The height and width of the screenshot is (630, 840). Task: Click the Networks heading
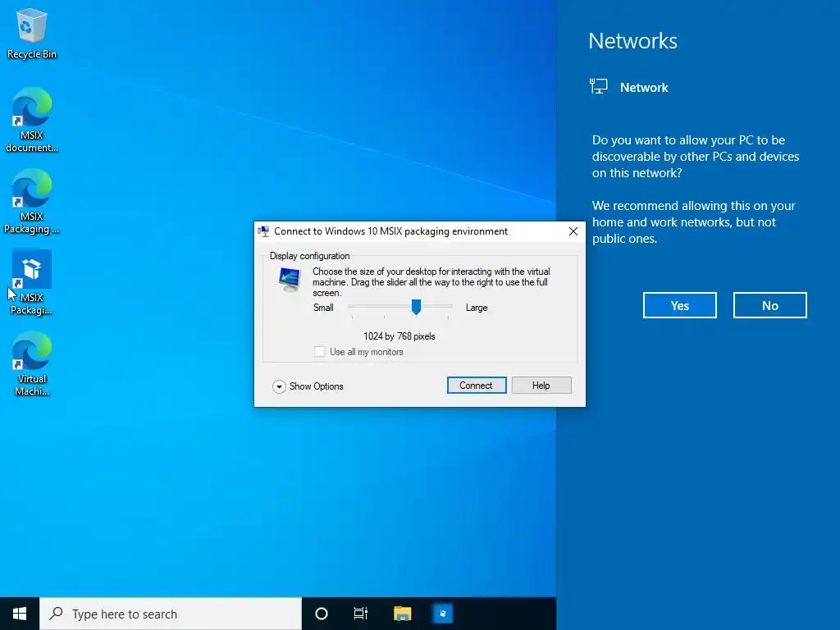pos(632,41)
